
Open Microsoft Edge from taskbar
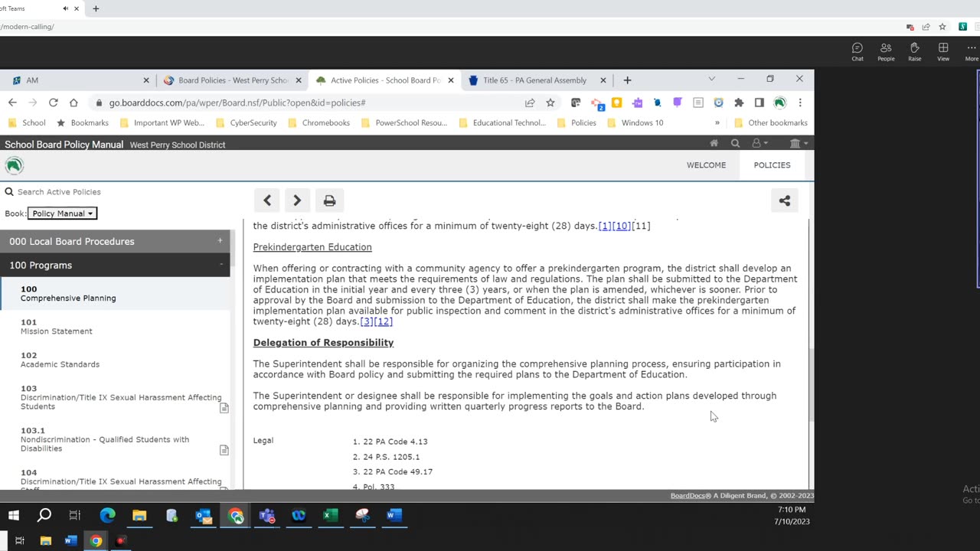click(x=107, y=515)
